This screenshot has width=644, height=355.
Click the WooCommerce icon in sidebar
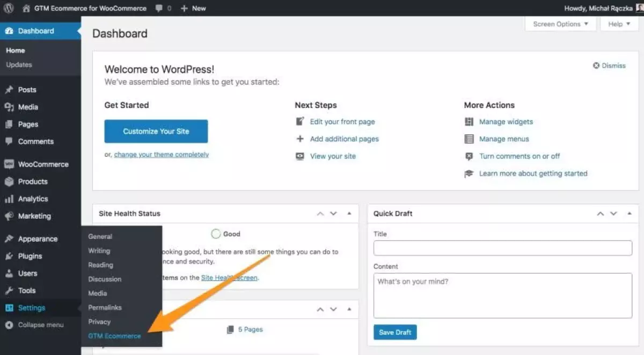click(x=9, y=164)
